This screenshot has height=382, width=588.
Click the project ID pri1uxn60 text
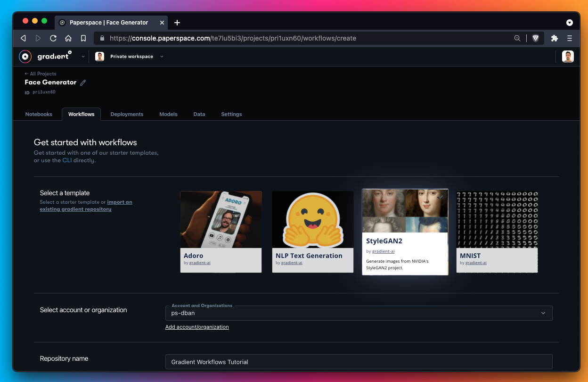[44, 92]
